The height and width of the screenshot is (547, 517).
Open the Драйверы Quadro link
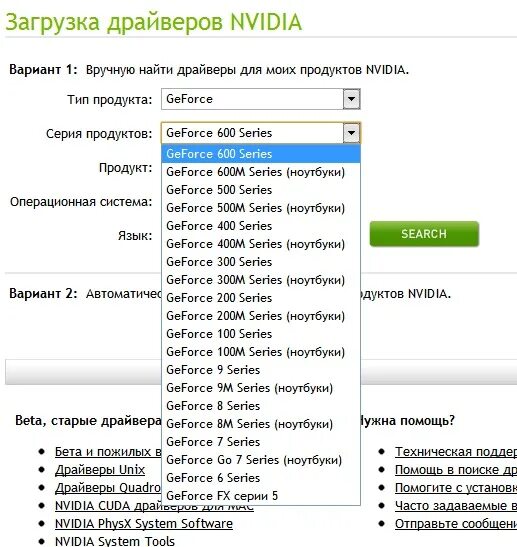click(x=108, y=488)
